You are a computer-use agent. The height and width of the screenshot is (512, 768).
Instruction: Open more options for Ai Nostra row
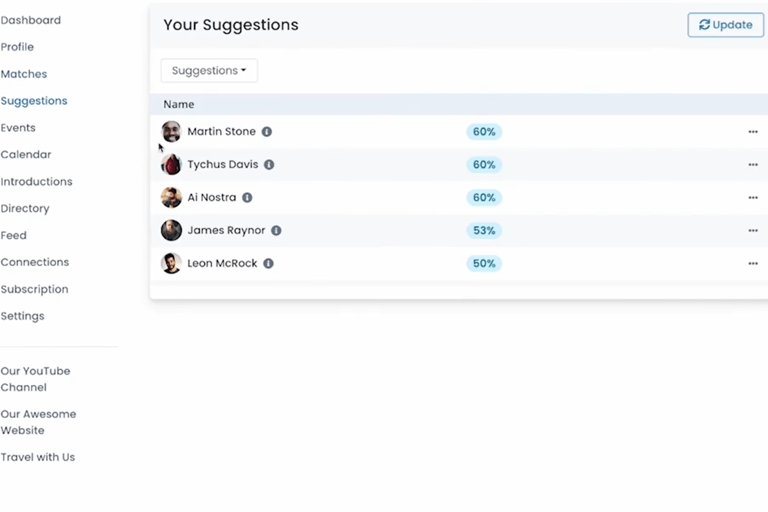[753, 197]
